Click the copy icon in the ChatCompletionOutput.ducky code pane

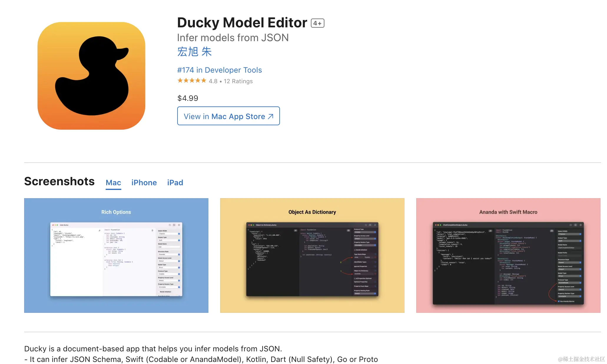click(551, 231)
